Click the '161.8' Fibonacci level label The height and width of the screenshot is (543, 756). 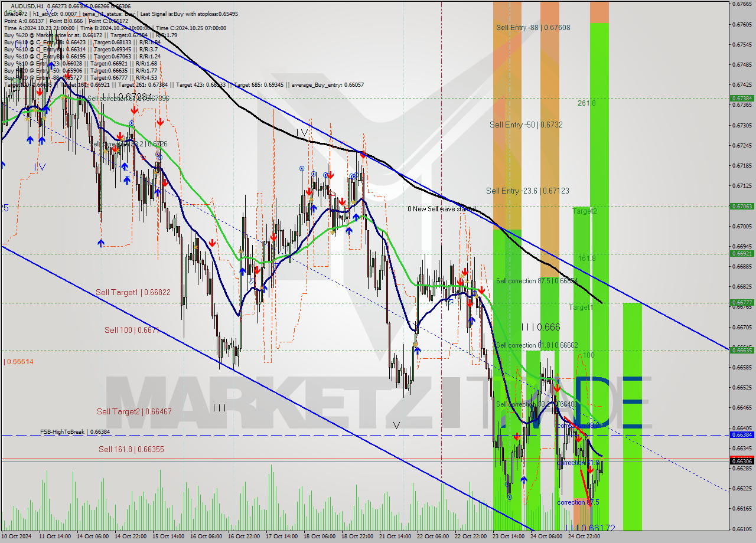point(586,258)
